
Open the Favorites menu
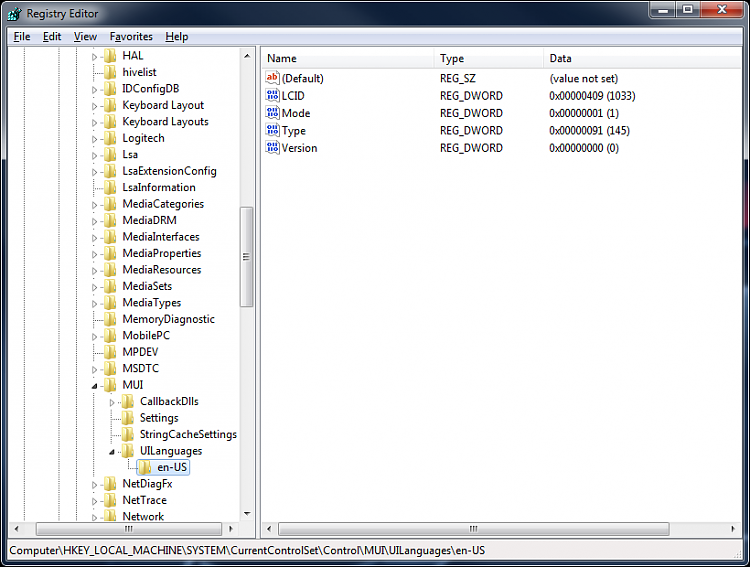(131, 36)
